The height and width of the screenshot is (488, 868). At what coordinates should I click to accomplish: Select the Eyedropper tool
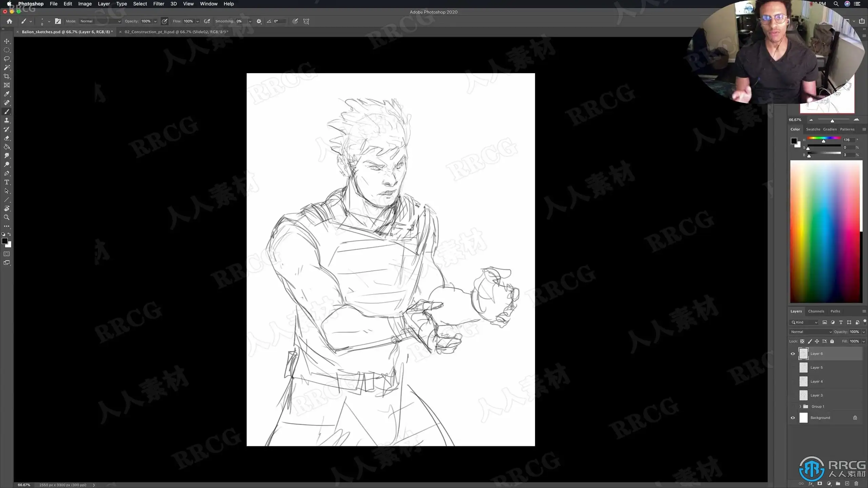(x=7, y=94)
